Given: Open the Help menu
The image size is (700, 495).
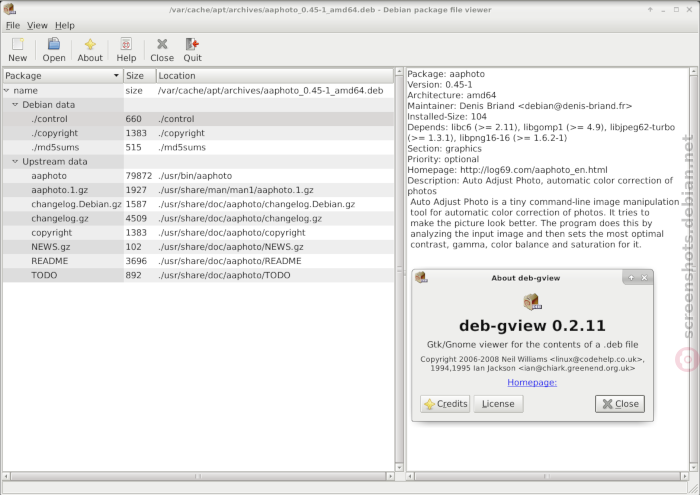Looking at the screenshot, I should (x=65, y=25).
